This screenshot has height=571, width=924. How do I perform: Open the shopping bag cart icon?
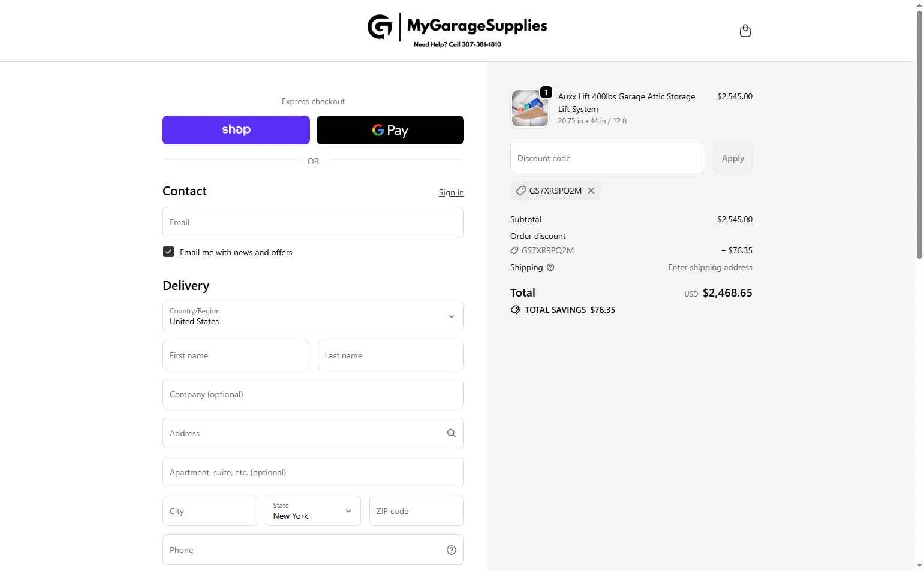[x=745, y=31]
